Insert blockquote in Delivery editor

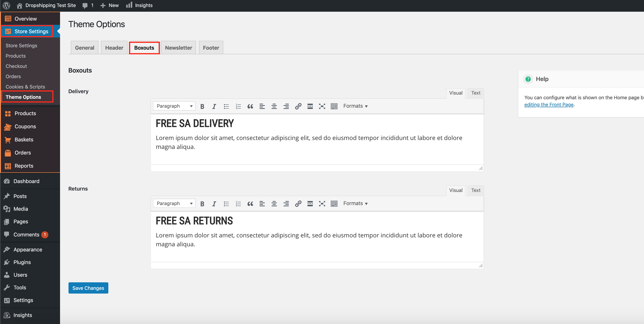pos(250,106)
